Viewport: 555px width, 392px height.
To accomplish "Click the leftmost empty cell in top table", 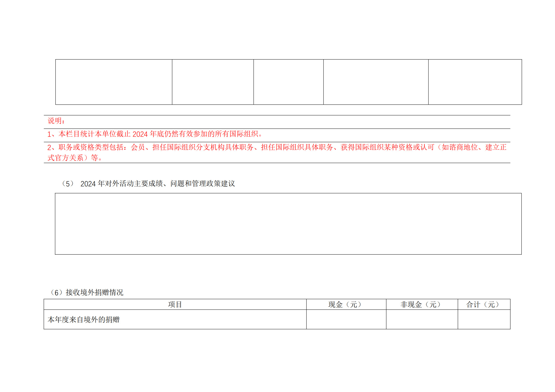I will pos(114,82).
